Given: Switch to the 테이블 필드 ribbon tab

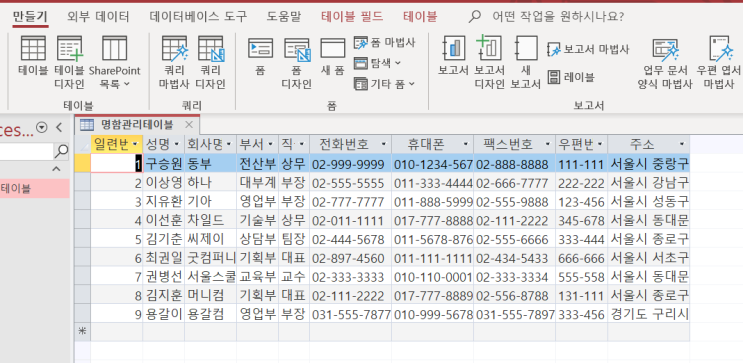Looking at the screenshot, I should click(x=352, y=18).
